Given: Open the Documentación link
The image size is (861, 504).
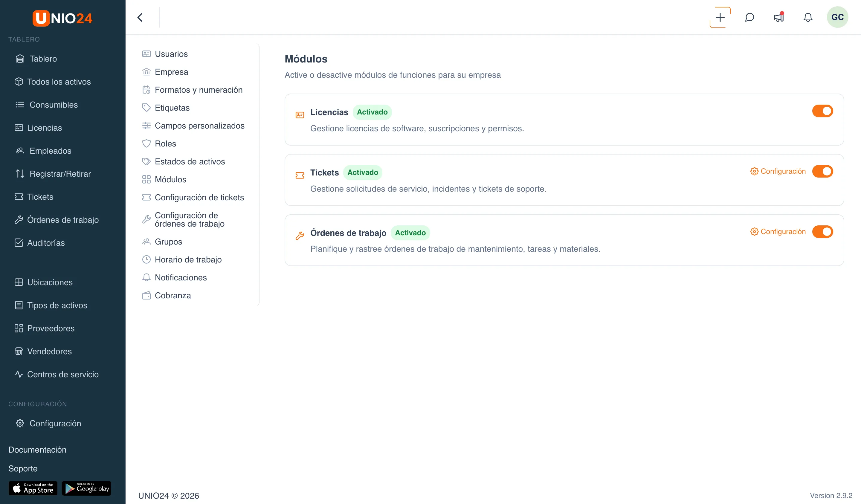Looking at the screenshot, I should tap(37, 450).
